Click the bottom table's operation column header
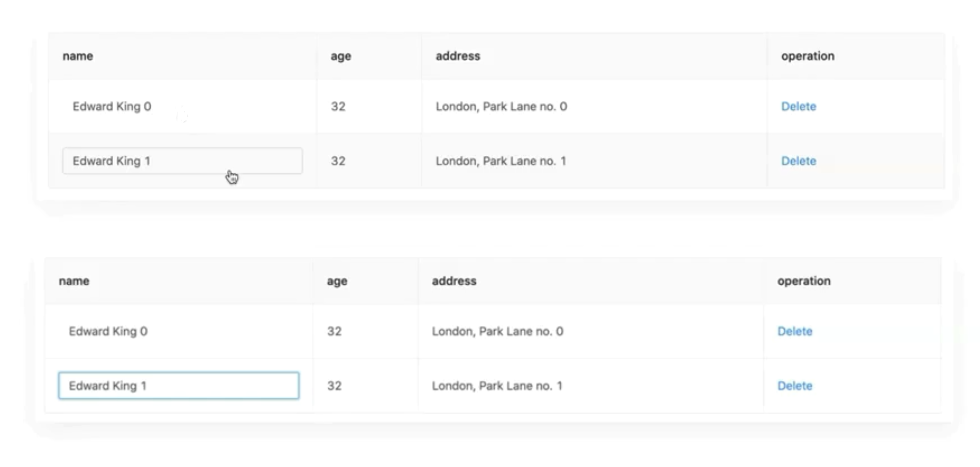 click(803, 281)
